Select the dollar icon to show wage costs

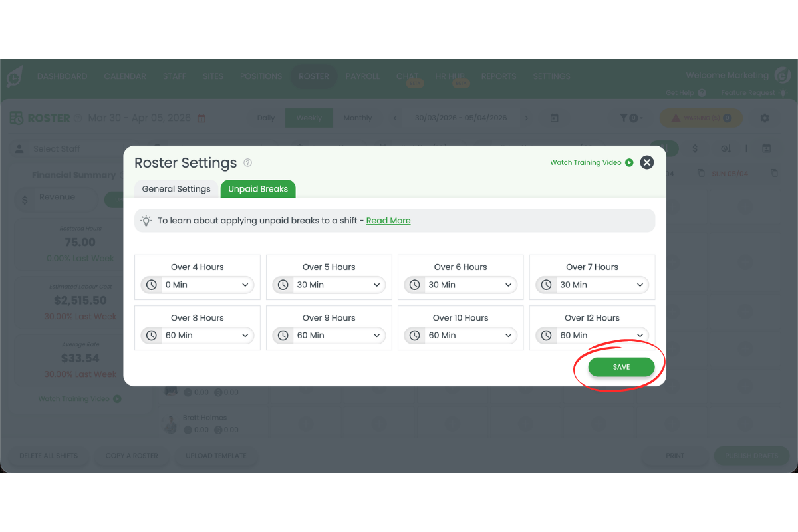point(695,148)
